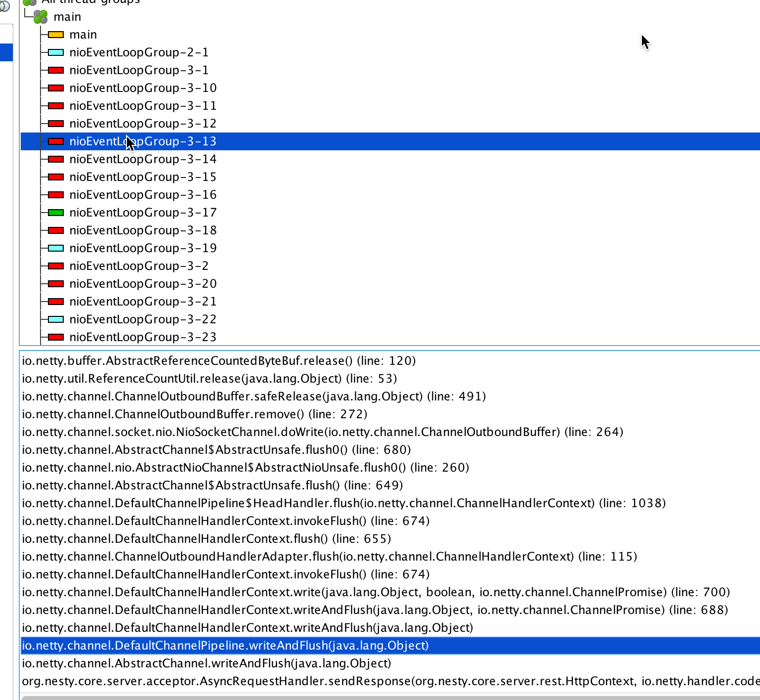The width and height of the screenshot is (760, 700).
Task: Select thread nioEventLoopGroup-3-15
Action: pos(143,177)
